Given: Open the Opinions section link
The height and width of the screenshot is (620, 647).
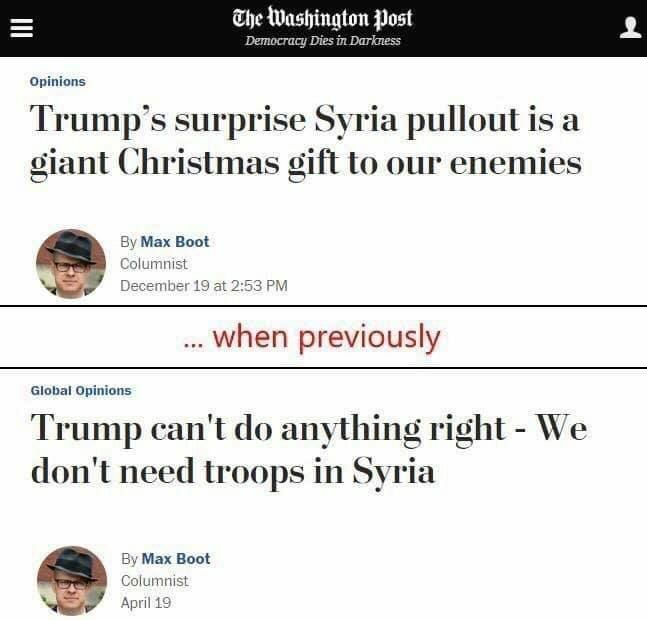Looking at the screenshot, I should point(58,82).
